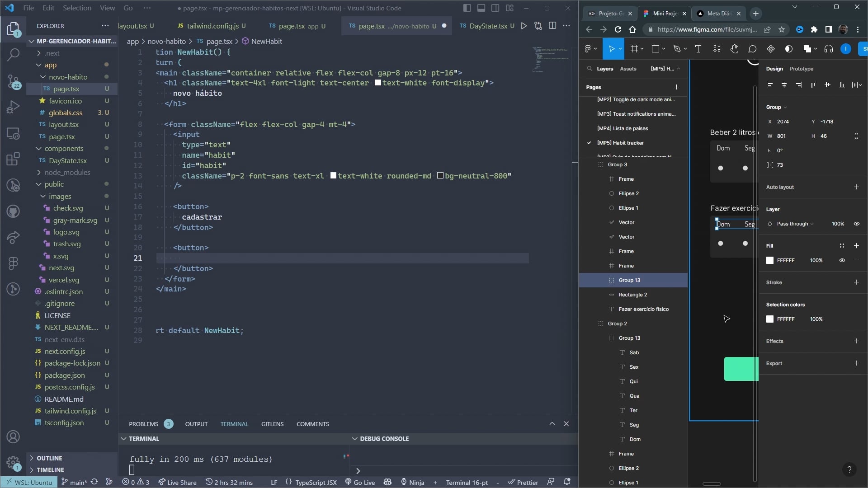868x488 pixels.
Task: Open the Extensions view in activity bar
Action: coord(13,159)
